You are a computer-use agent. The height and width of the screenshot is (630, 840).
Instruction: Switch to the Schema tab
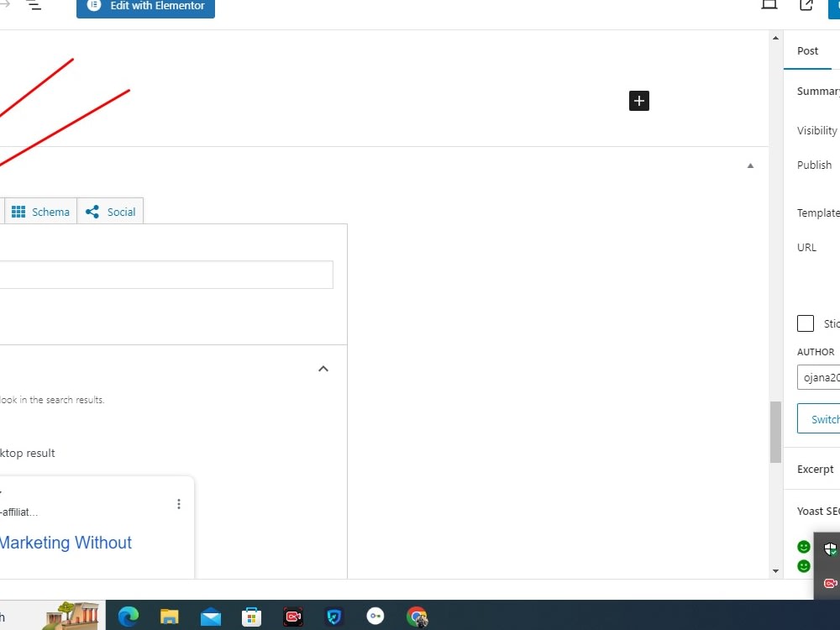tap(40, 212)
